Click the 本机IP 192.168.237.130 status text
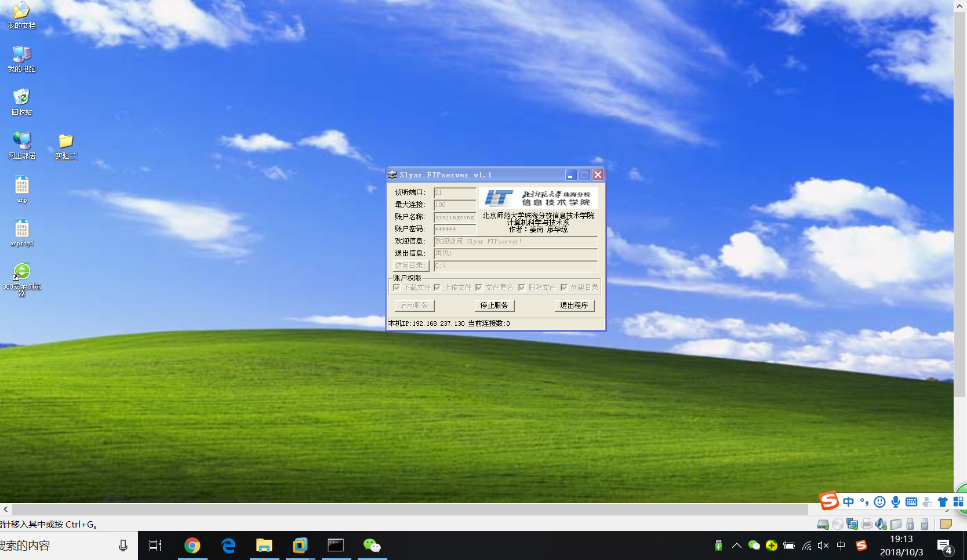 pos(427,323)
